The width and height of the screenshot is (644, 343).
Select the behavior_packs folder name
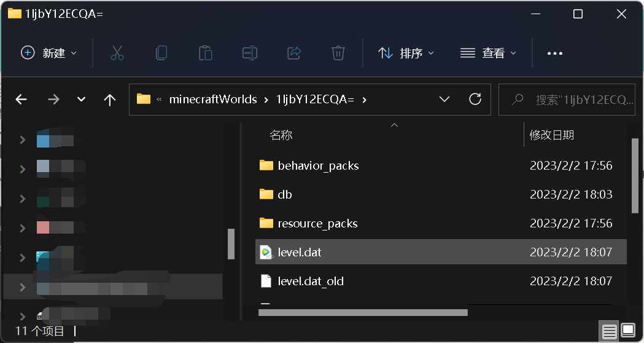pos(318,166)
